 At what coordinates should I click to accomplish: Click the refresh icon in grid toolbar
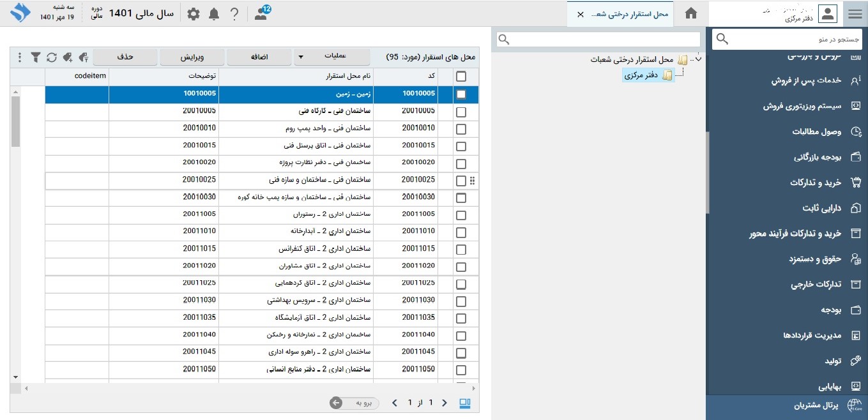click(52, 57)
